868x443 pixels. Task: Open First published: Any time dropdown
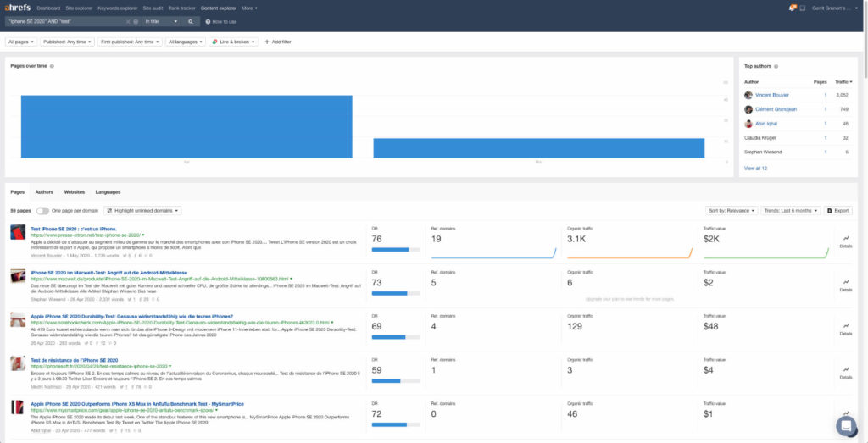[130, 42]
